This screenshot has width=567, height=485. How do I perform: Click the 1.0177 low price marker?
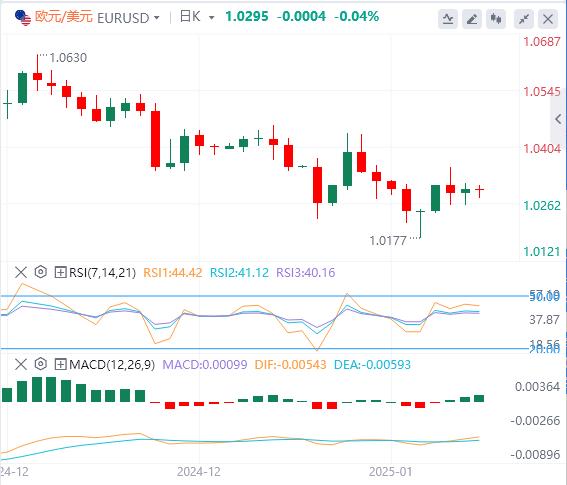click(x=388, y=241)
